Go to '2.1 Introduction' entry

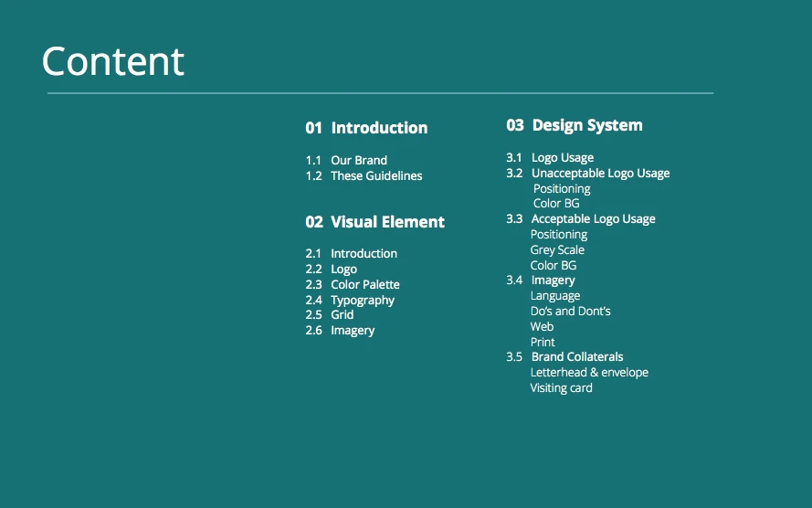tap(351, 253)
